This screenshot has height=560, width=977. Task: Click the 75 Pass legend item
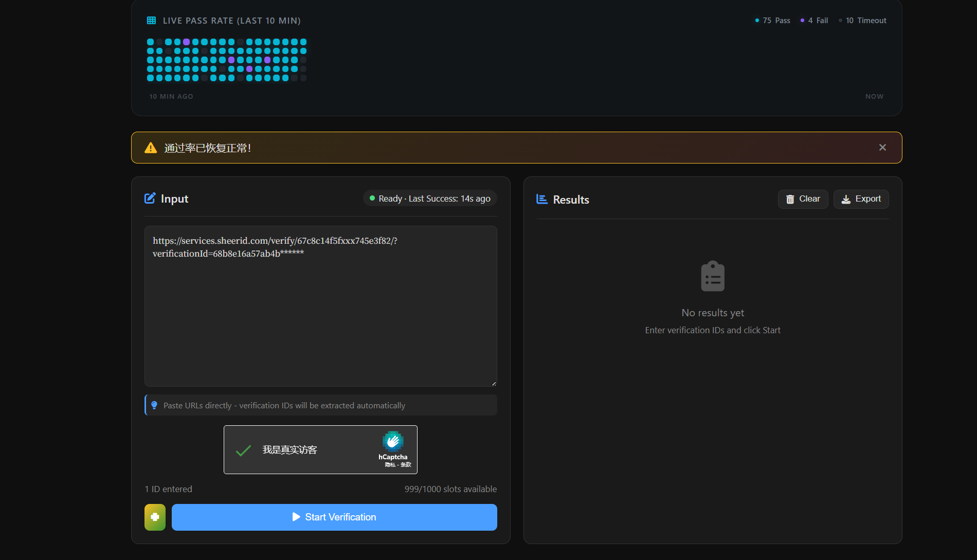pyautogui.click(x=773, y=21)
